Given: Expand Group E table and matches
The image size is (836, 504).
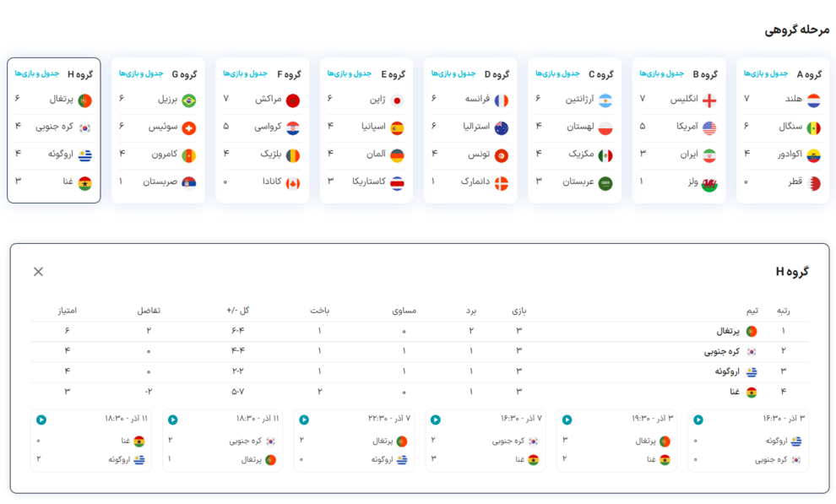Looking at the screenshot, I should [349, 73].
